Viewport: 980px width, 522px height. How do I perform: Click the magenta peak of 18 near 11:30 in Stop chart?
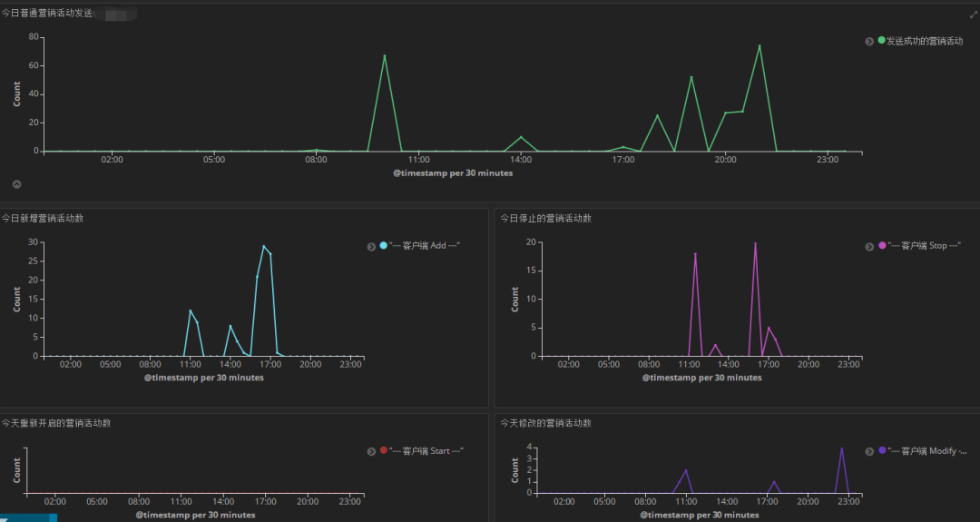[695, 254]
